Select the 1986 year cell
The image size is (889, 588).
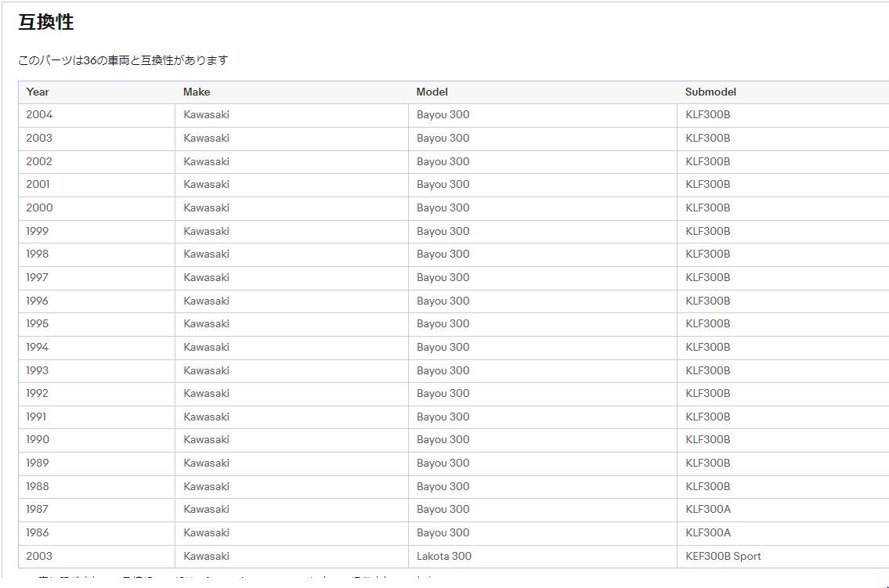pos(38,532)
